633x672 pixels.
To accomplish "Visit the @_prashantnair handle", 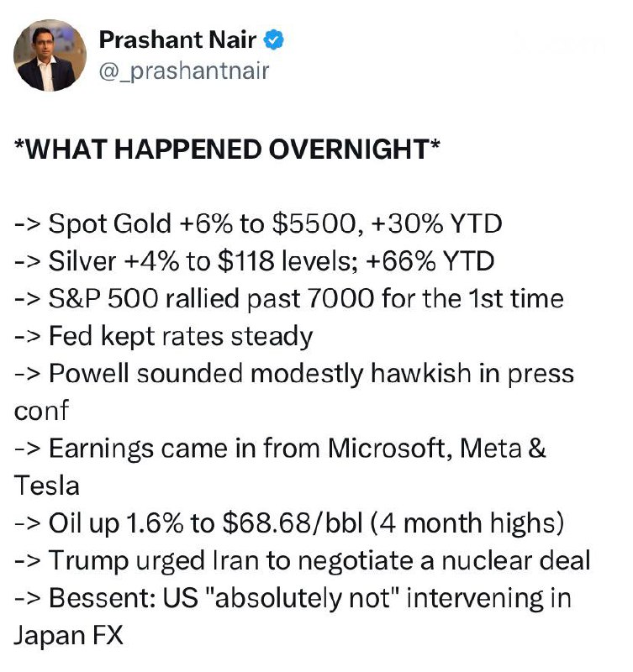I will point(184,71).
